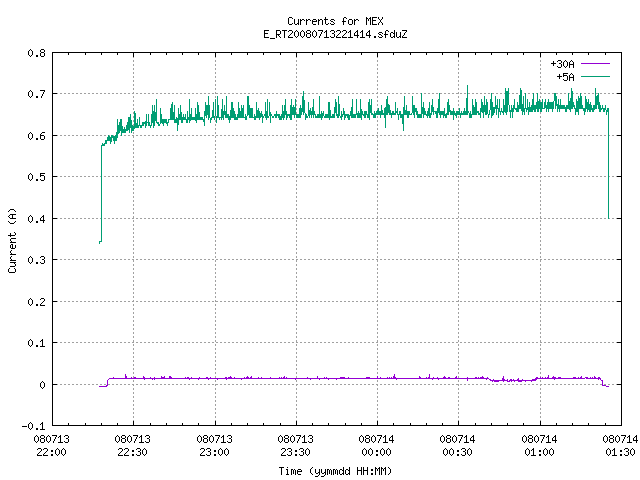
Task: Click the 0.3 y-axis tick label
Action: 36,260
